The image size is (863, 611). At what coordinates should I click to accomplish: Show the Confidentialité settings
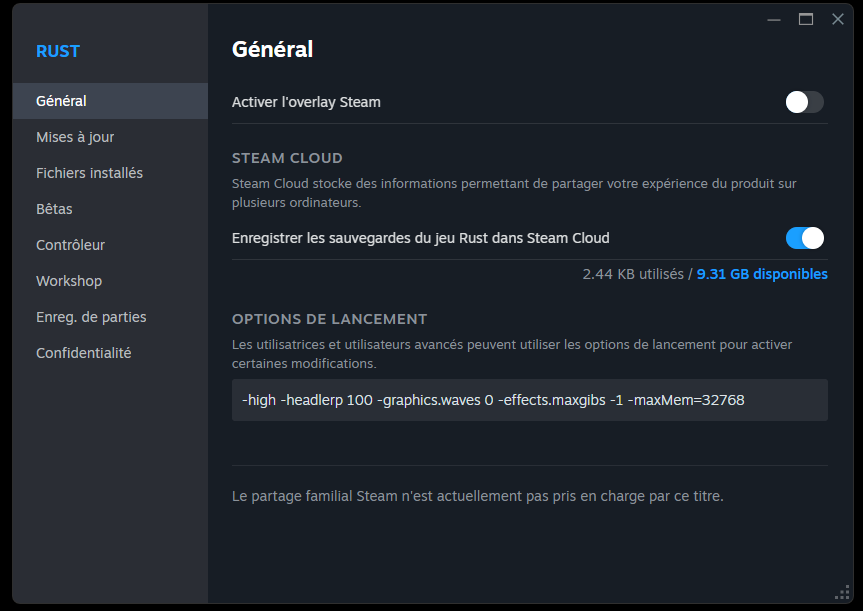click(x=83, y=353)
